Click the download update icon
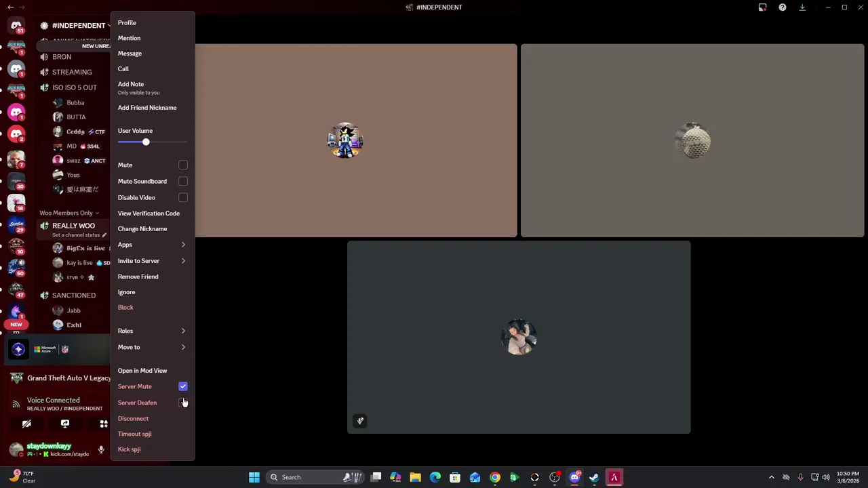This screenshot has width=868, height=488. point(802,7)
